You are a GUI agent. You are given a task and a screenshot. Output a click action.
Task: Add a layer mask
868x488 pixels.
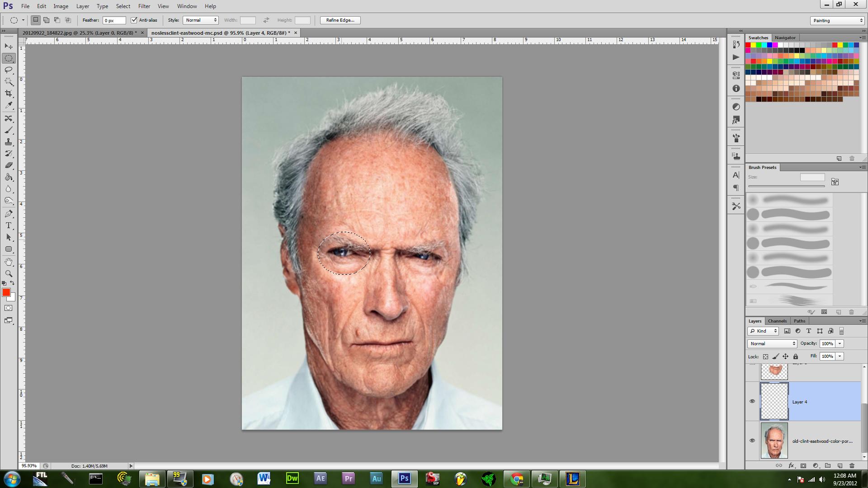(803, 465)
